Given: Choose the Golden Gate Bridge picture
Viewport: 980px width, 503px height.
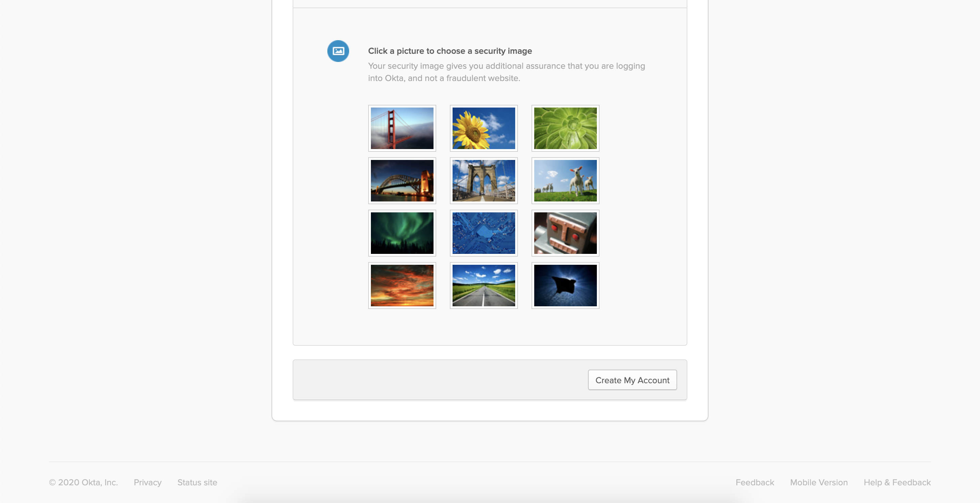Looking at the screenshot, I should point(402,128).
